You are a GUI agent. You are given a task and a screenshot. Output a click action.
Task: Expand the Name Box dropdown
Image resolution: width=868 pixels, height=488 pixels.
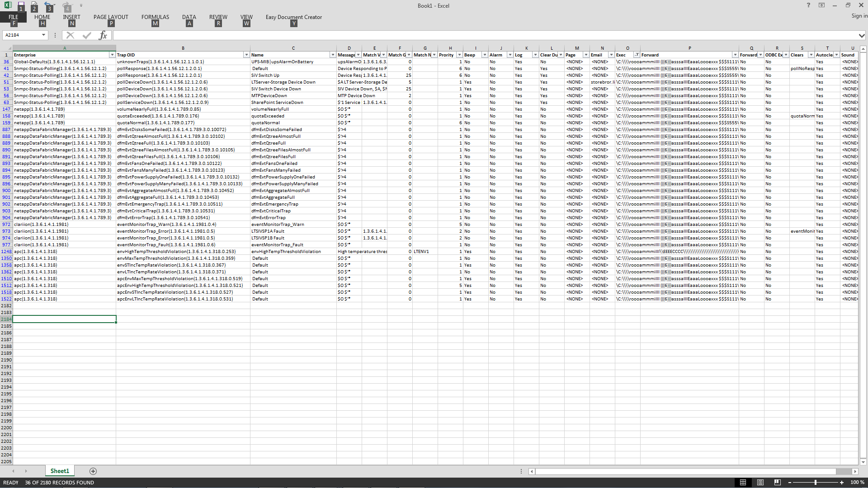tap(43, 35)
